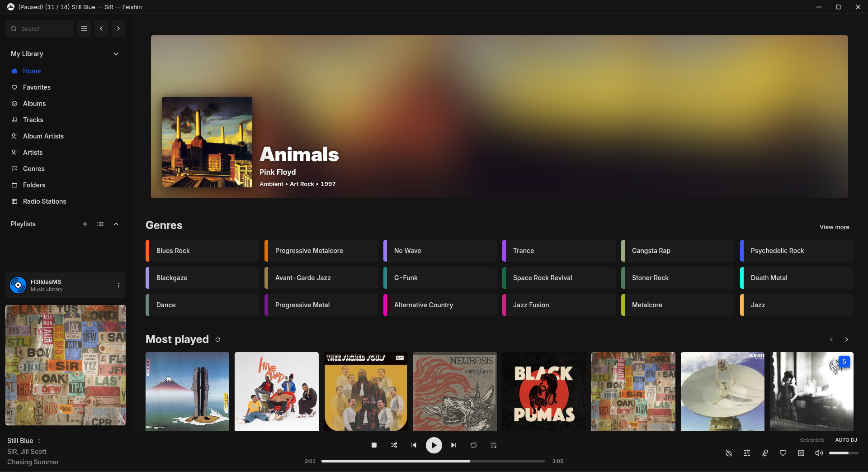
Task: Open the Neurosis Times of Grace thumbnail
Action: (455, 391)
